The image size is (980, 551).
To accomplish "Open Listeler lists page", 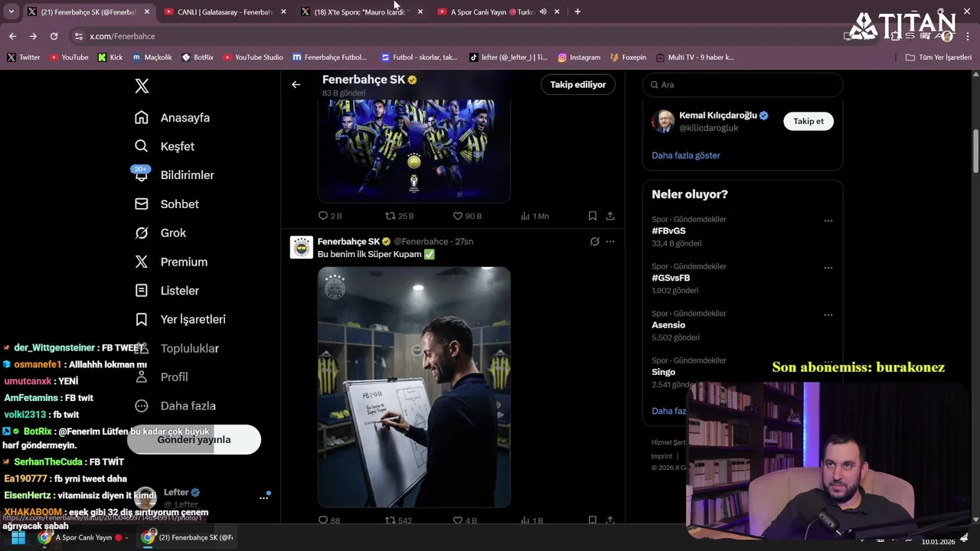I will tap(166, 291).
